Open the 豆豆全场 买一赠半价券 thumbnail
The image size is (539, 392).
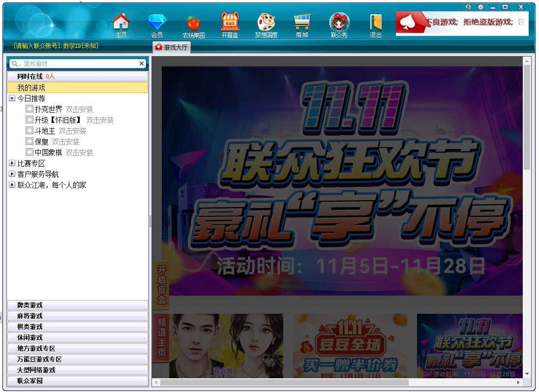[350, 346]
